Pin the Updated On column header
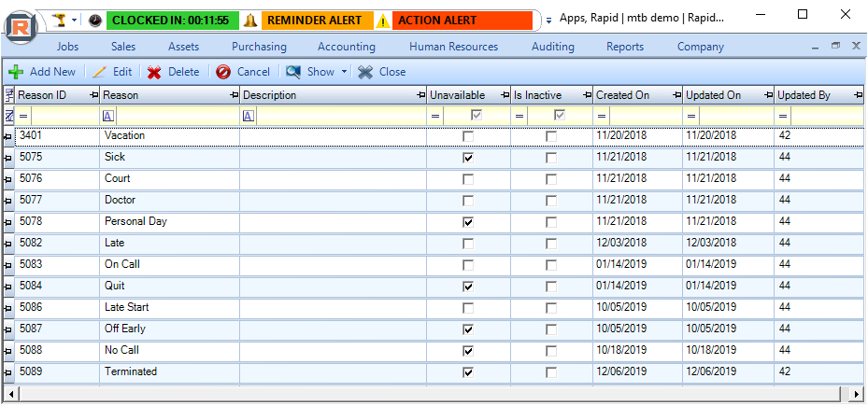 [768, 96]
